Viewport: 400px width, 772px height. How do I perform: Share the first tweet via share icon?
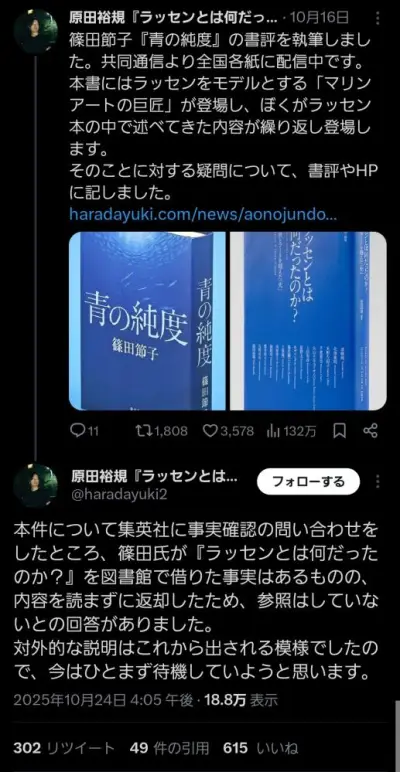(370, 431)
